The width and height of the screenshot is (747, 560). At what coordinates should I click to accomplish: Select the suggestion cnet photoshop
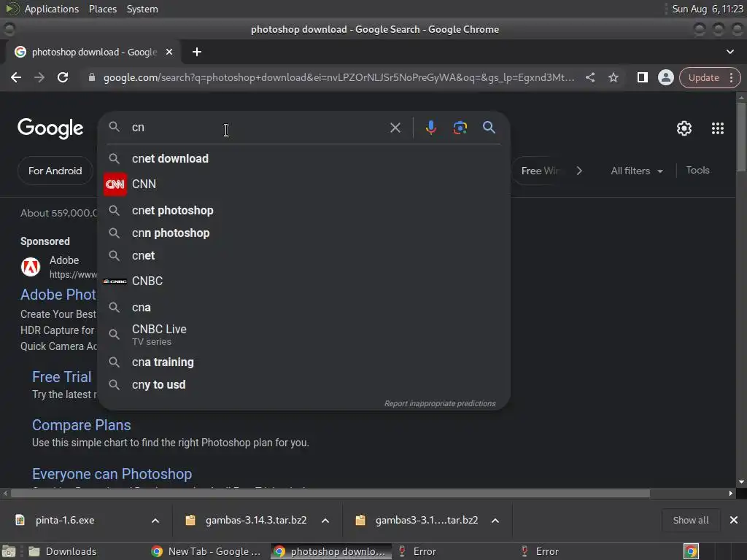pyautogui.click(x=304, y=210)
